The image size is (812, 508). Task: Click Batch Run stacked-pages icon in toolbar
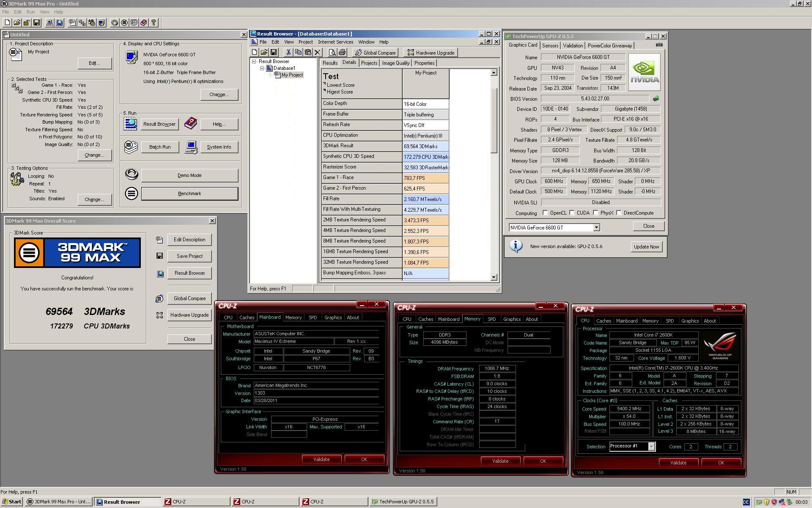(134, 23)
